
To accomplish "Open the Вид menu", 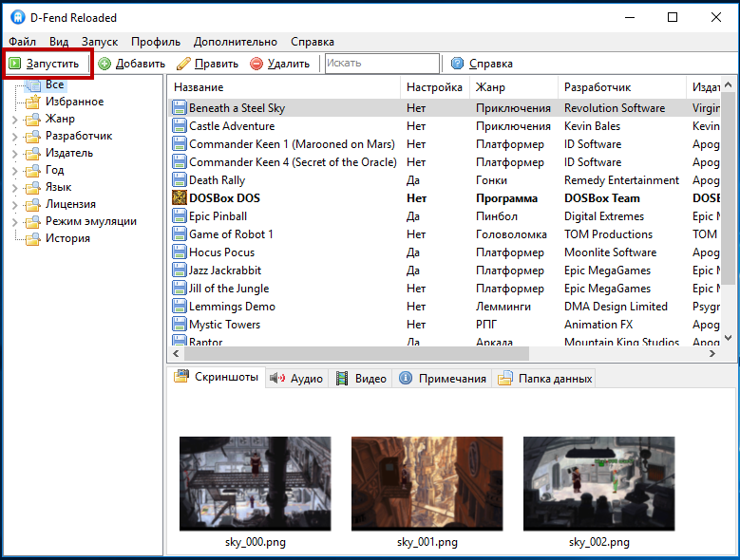I will 59,42.
